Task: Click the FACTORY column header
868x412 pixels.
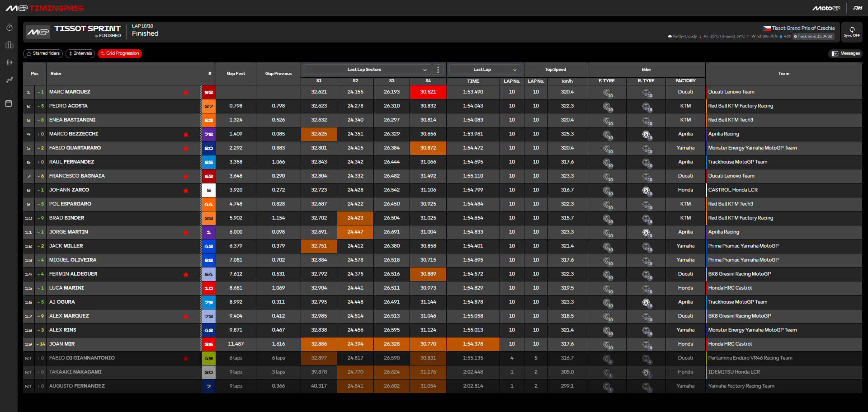Action: tap(685, 81)
